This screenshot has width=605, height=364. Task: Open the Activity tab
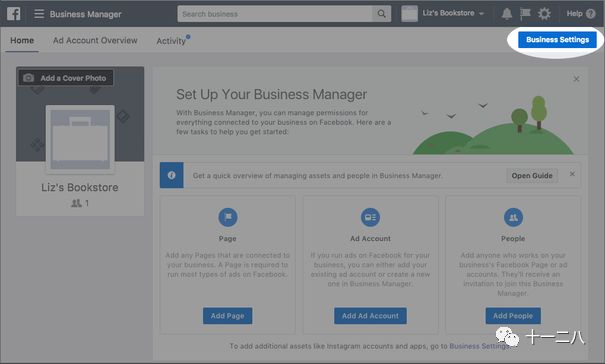(x=171, y=41)
